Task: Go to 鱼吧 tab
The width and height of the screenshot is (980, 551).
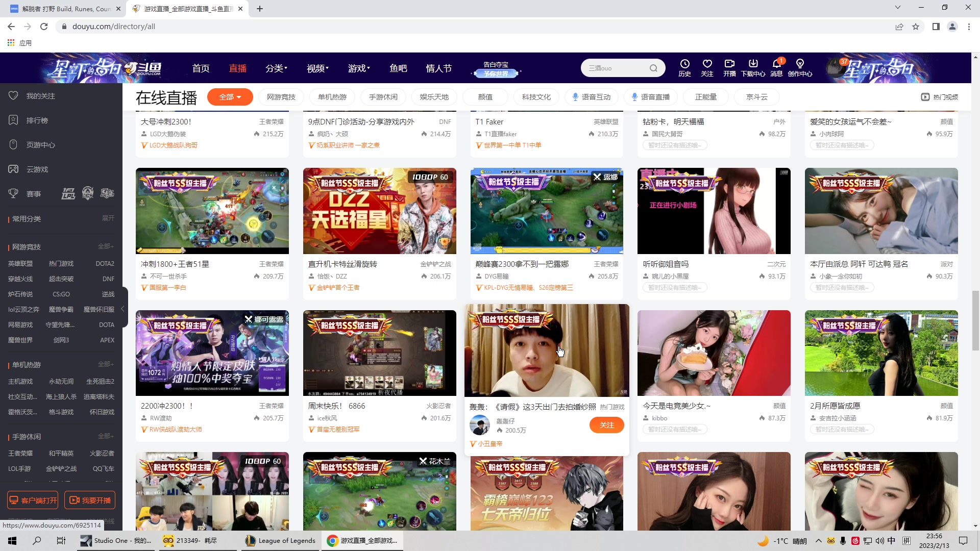Action: [398, 68]
